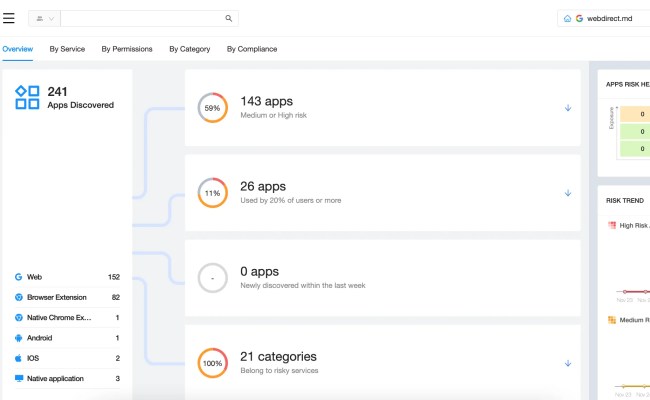Image resolution: width=650 pixels, height=400 pixels.
Task: Click Newly discovered within the last week text
Action: [303, 285]
